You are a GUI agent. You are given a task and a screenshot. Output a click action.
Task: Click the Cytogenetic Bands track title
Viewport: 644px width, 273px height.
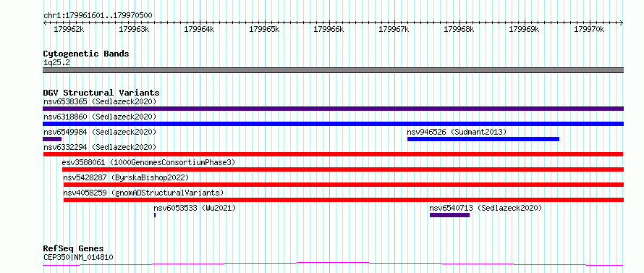(x=86, y=54)
